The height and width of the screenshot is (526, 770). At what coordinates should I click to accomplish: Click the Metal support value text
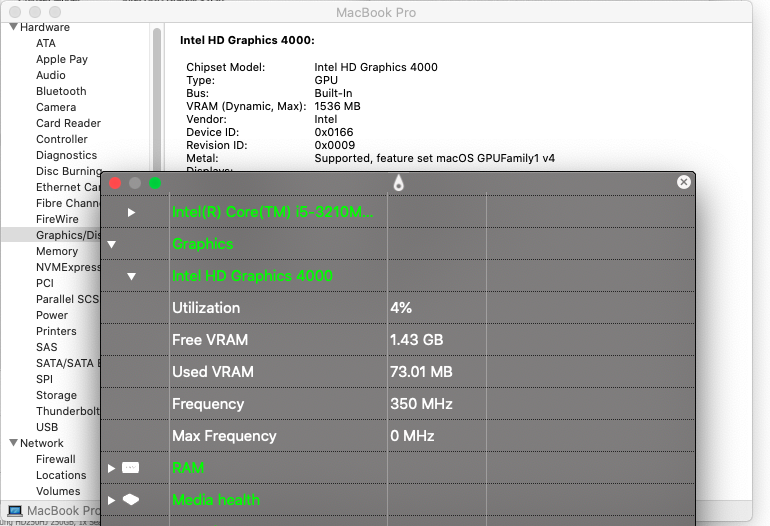435,158
